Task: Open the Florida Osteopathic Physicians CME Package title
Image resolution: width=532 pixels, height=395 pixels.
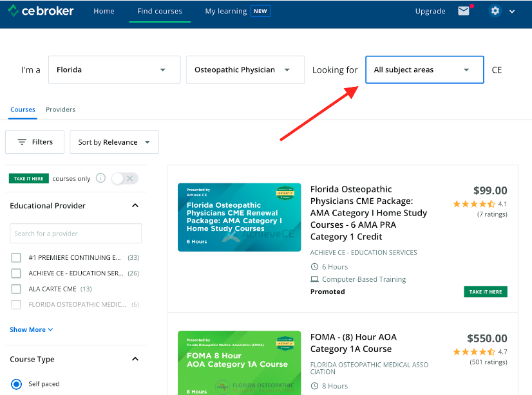Action: click(368, 213)
